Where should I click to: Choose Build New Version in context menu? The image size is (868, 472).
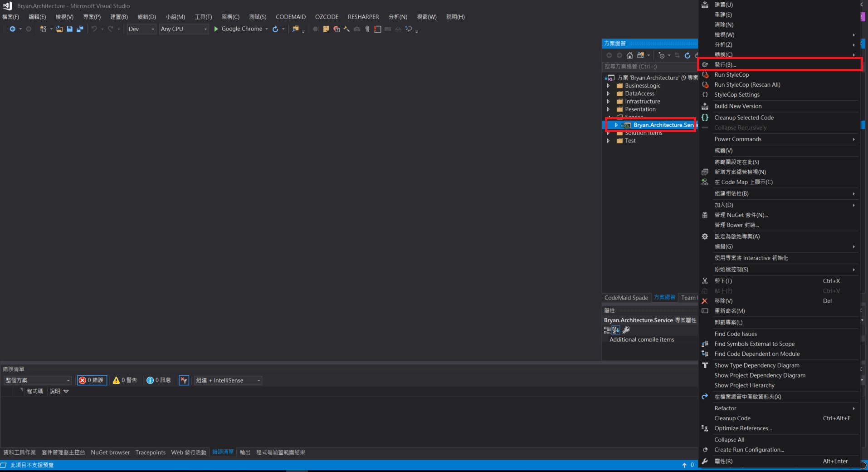coord(780,106)
